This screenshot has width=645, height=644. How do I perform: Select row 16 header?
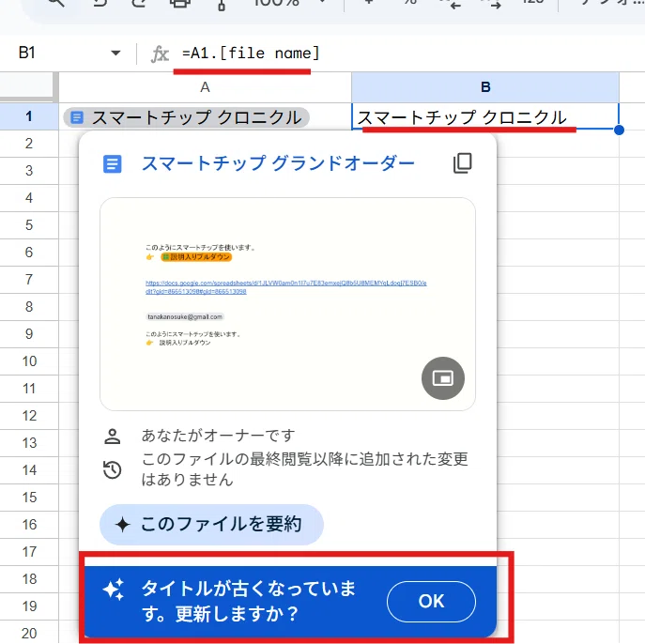pos(29,525)
